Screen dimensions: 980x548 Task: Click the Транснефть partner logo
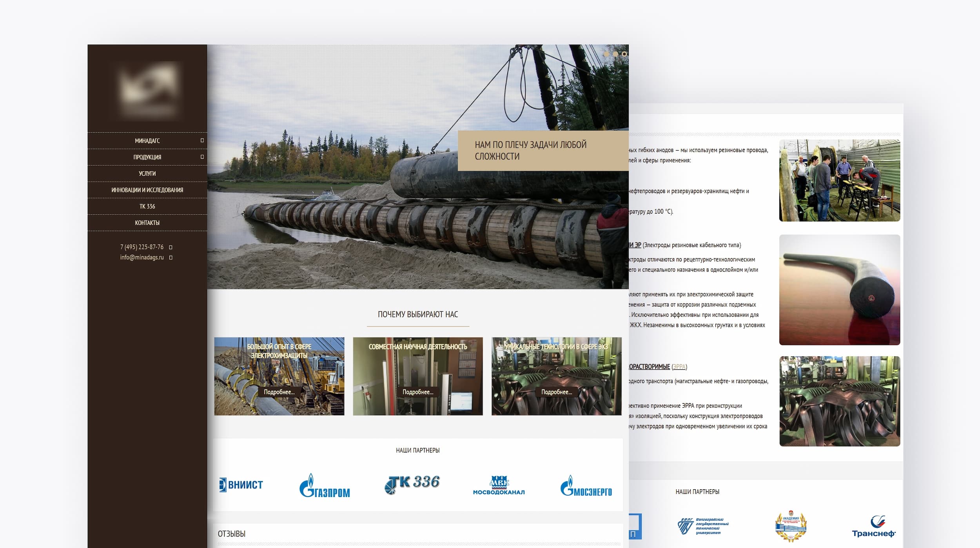click(874, 526)
